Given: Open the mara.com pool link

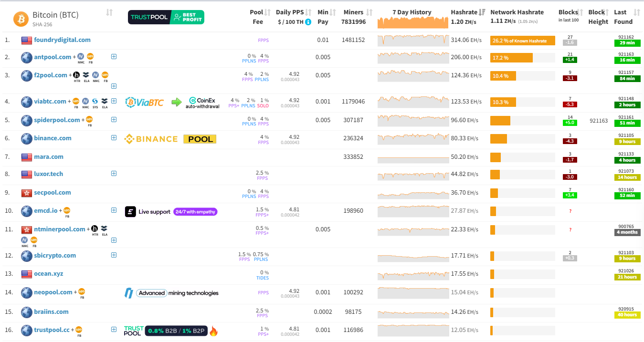Looking at the screenshot, I should click(49, 156).
